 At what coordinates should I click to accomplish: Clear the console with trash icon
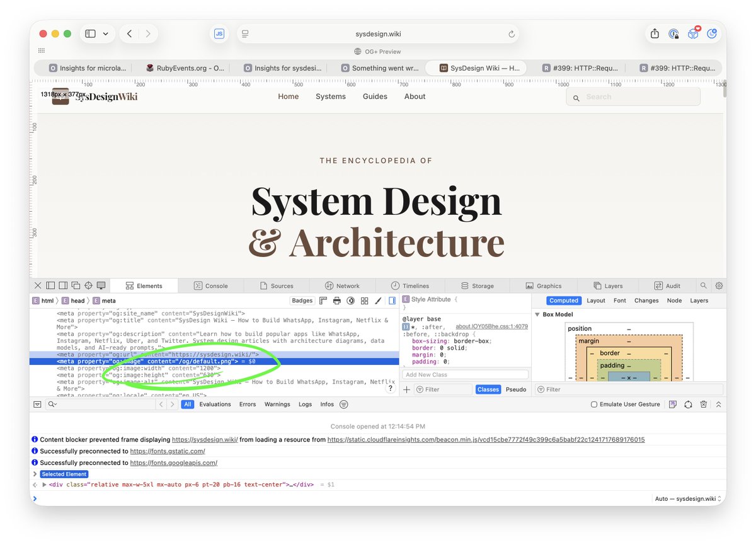click(x=704, y=404)
